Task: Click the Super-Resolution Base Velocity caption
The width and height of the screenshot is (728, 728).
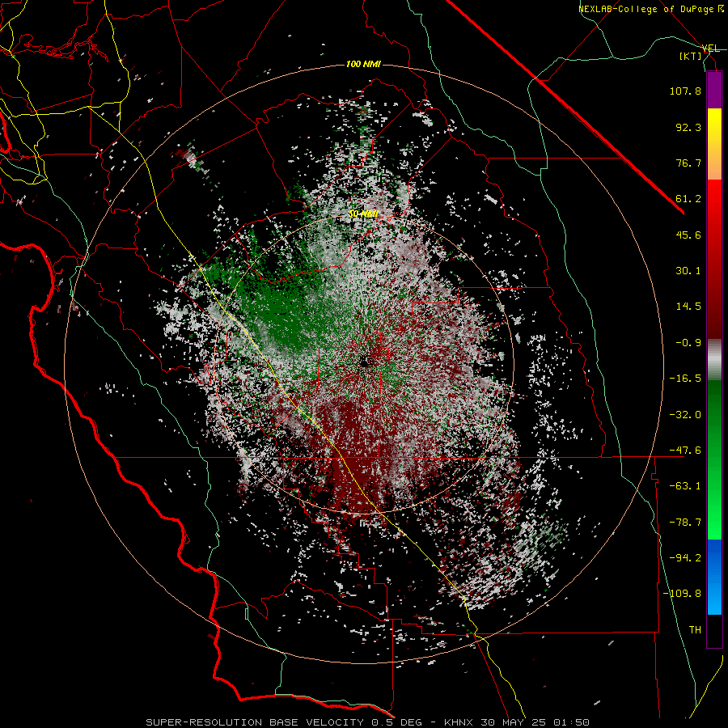Action: 368,722
